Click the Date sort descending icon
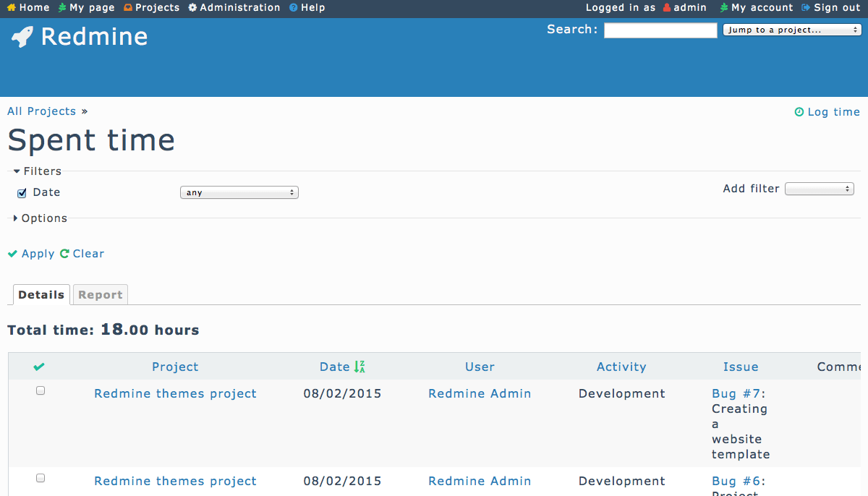This screenshot has width=868, height=496. point(359,367)
